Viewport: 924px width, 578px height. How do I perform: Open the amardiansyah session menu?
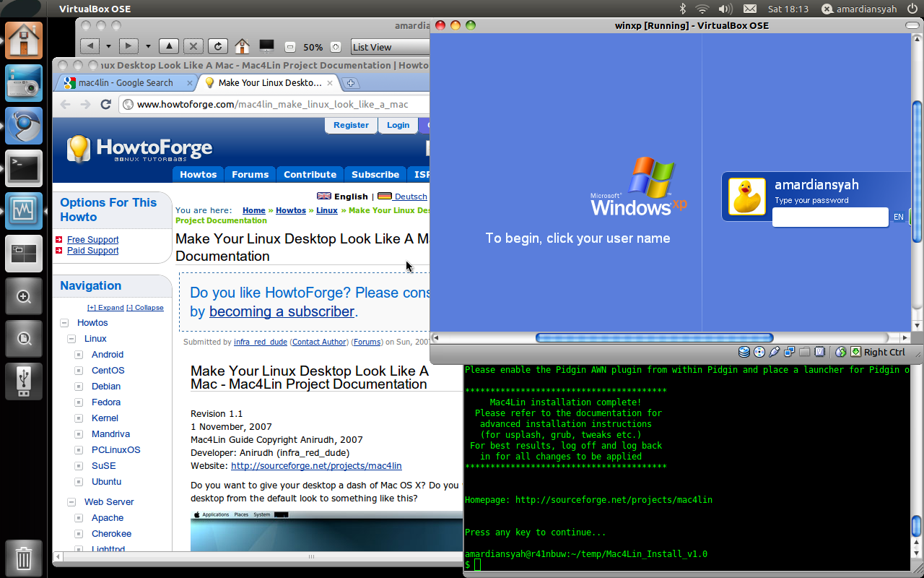click(859, 9)
